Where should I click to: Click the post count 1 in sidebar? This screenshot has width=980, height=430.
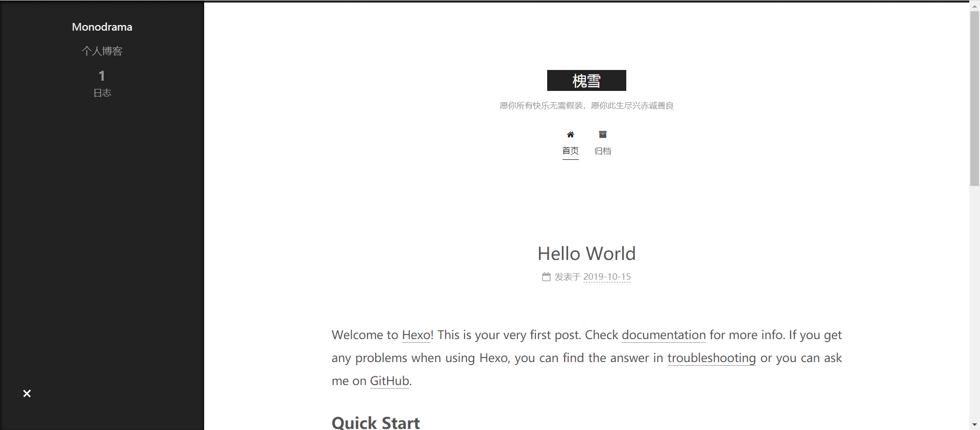[102, 76]
